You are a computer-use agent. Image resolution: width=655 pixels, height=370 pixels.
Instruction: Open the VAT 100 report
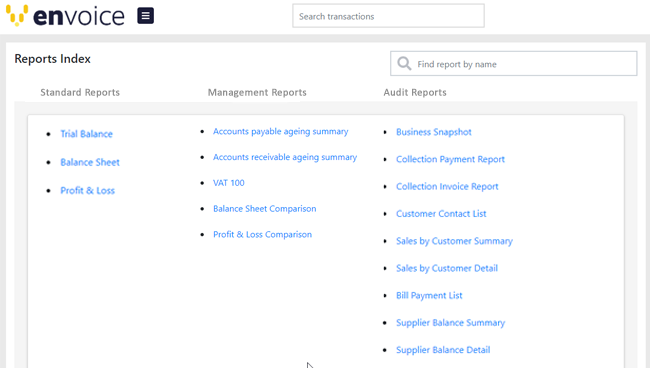(x=228, y=183)
